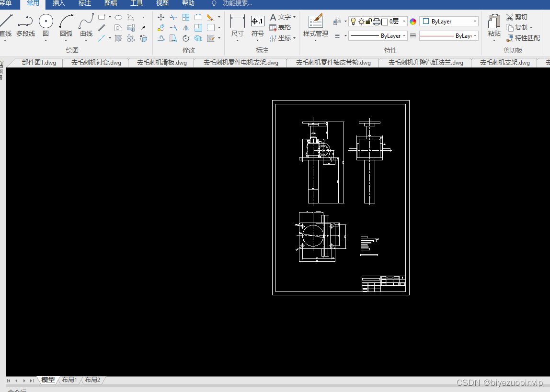
Task: Click the 粘贴 paste icon
Action: pos(494,22)
